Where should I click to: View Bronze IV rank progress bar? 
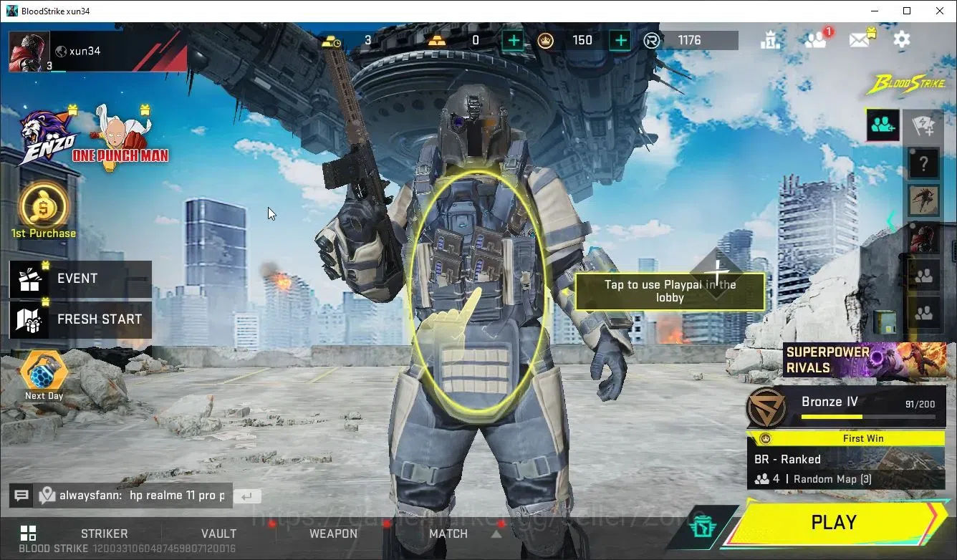pos(867,417)
